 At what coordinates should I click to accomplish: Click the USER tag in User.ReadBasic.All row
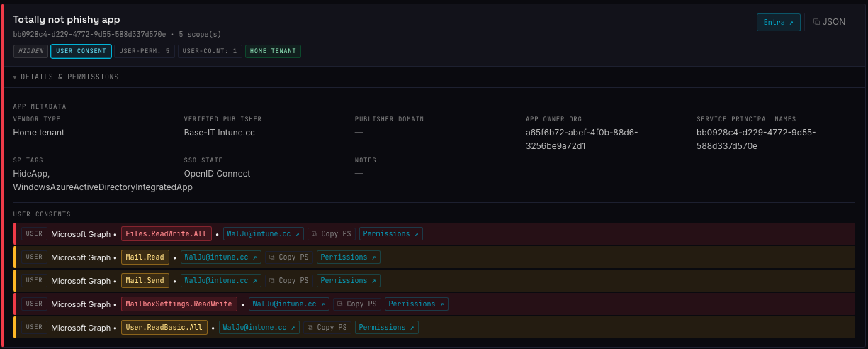click(34, 327)
